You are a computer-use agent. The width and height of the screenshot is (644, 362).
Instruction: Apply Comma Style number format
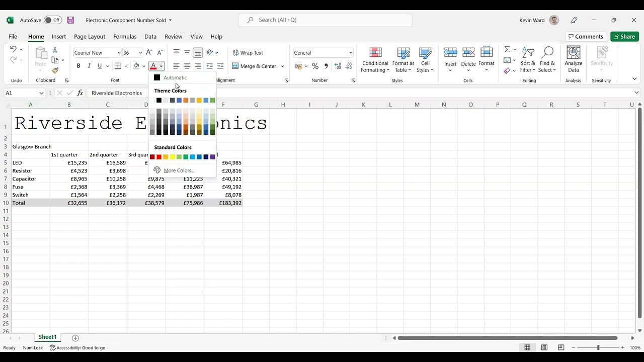[326, 66]
